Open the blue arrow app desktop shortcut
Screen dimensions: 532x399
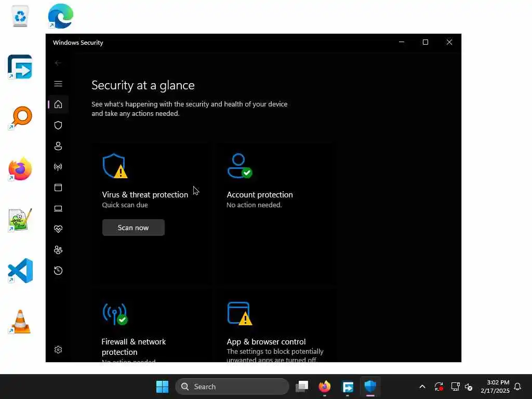(20, 67)
